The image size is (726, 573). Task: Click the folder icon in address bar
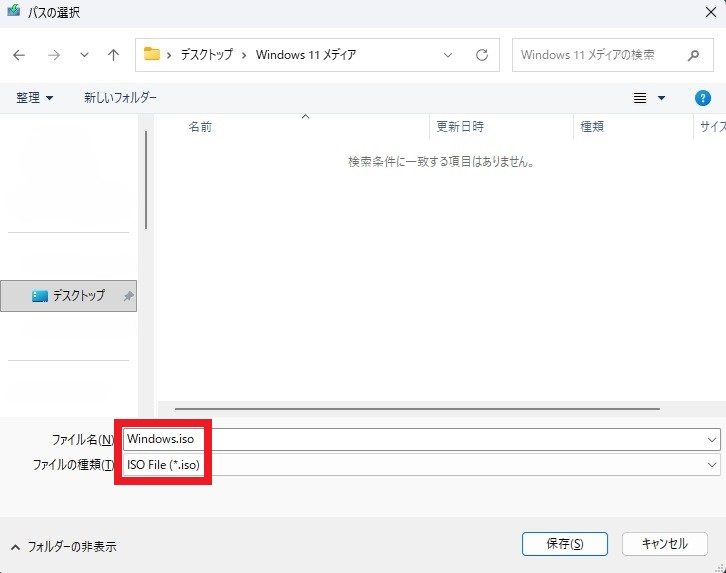151,54
